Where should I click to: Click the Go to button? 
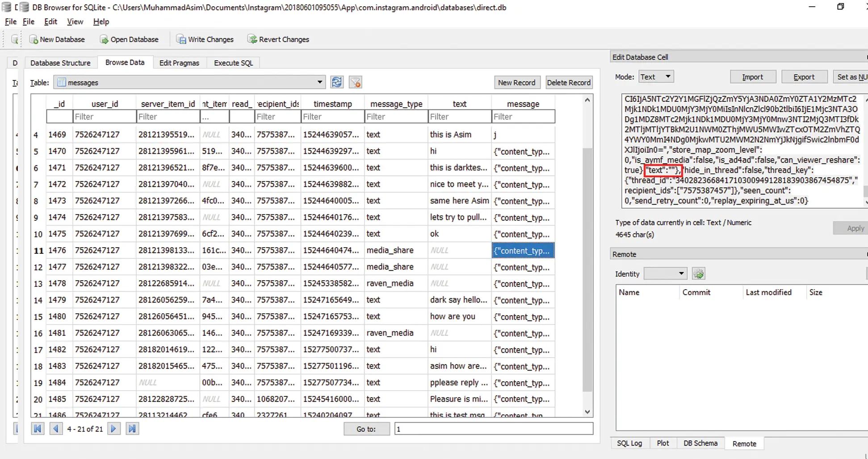(366, 429)
